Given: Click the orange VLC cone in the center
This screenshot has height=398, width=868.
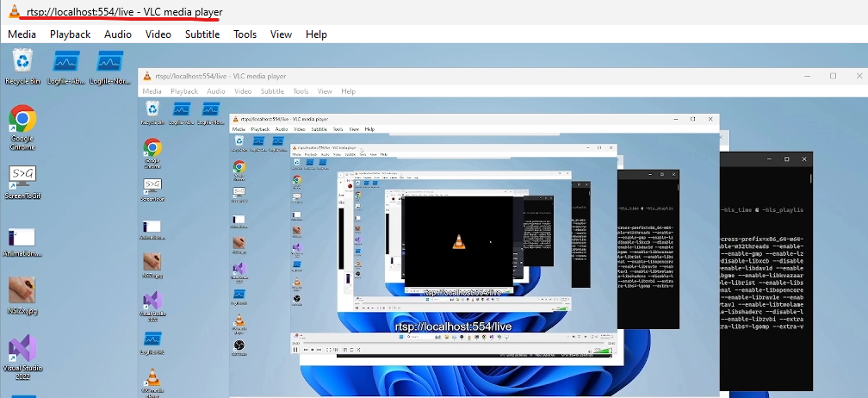Looking at the screenshot, I should 459,242.
